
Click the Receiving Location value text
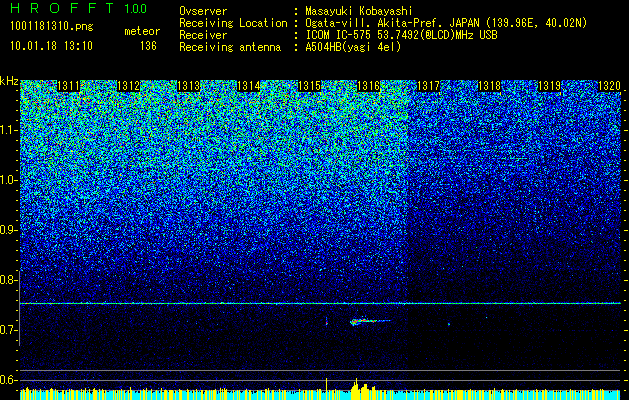[446, 23]
